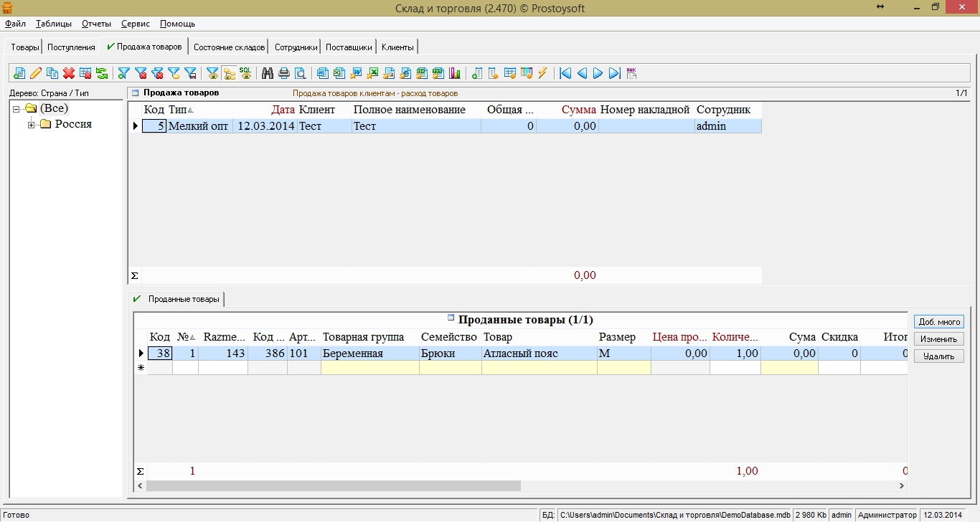The width and height of the screenshot is (980, 522).
Task: Add a new record with the toolbar icon
Action: coord(19,73)
